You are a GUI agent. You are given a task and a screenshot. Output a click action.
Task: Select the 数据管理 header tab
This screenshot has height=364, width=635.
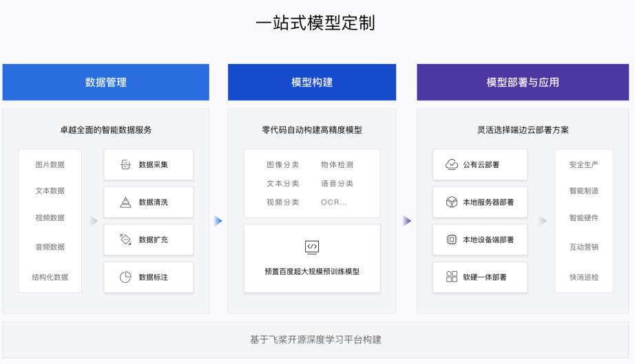point(106,83)
